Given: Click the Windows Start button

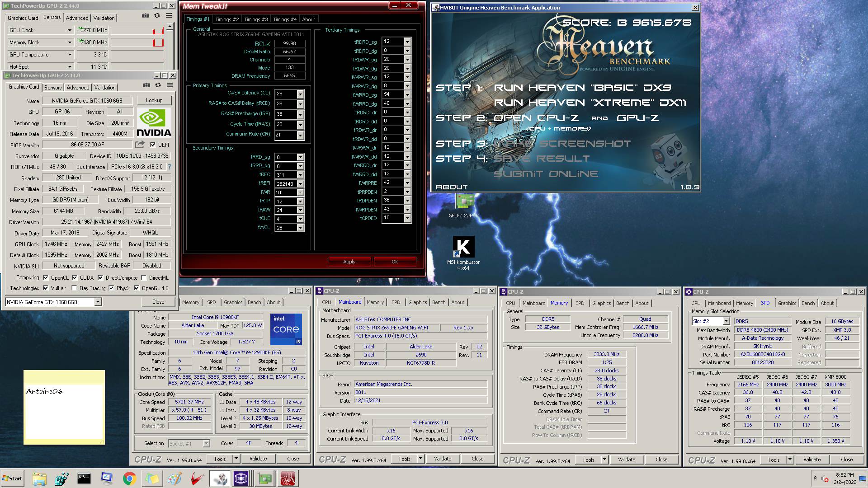Looking at the screenshot, I should tap(12, 479).
